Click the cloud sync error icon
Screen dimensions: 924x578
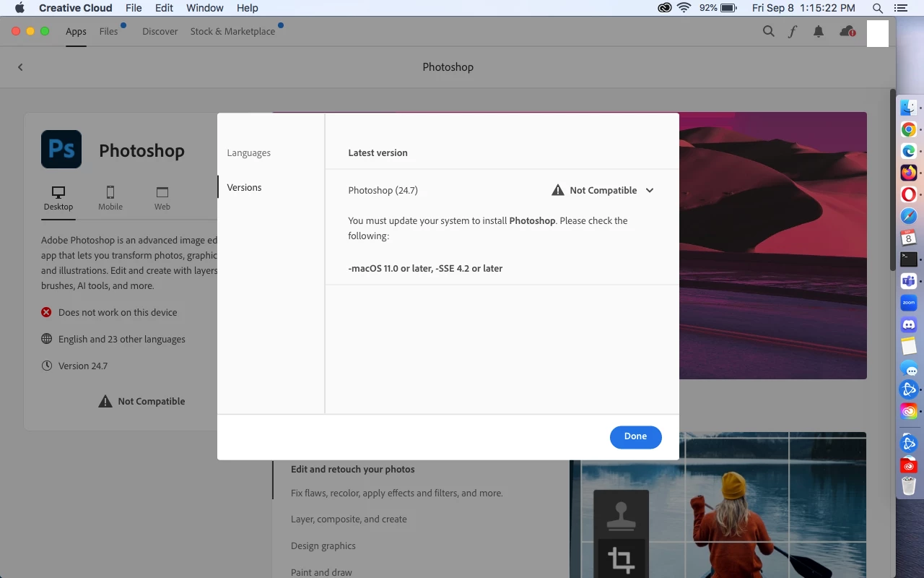tap(847, 31)
